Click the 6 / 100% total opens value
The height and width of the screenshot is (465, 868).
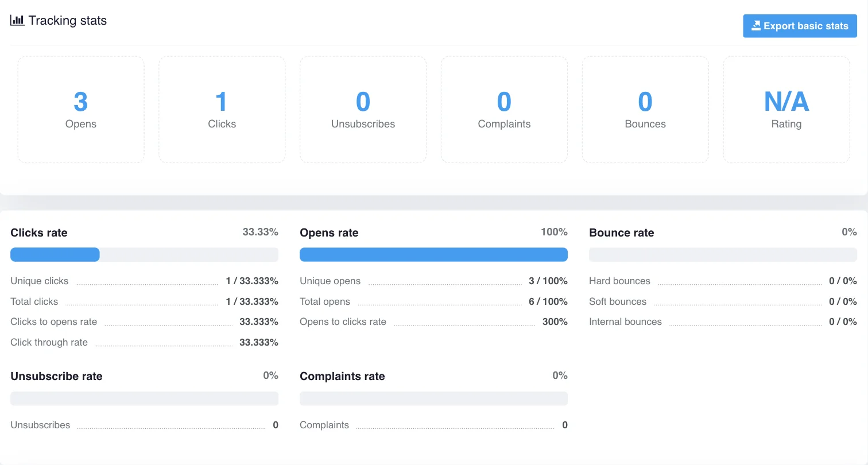click(x=548, y=301)
